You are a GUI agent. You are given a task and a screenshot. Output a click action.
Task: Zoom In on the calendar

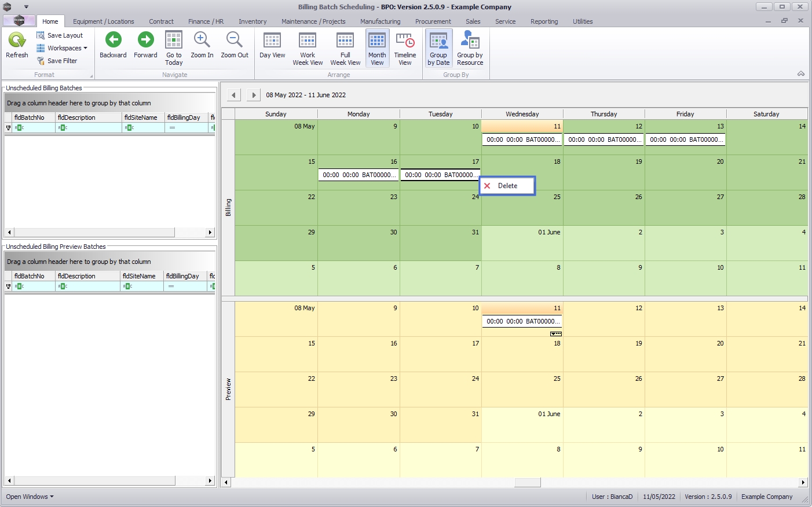click(202, 45)
